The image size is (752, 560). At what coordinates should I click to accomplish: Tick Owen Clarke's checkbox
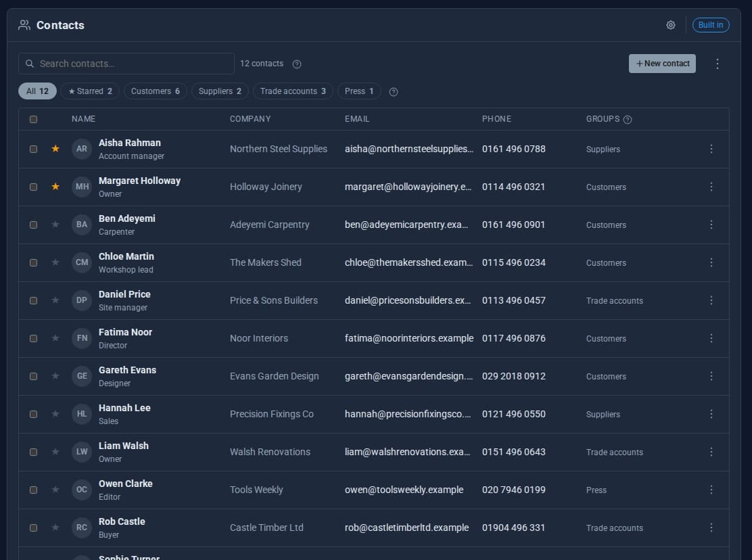click(x=34, y=490)
